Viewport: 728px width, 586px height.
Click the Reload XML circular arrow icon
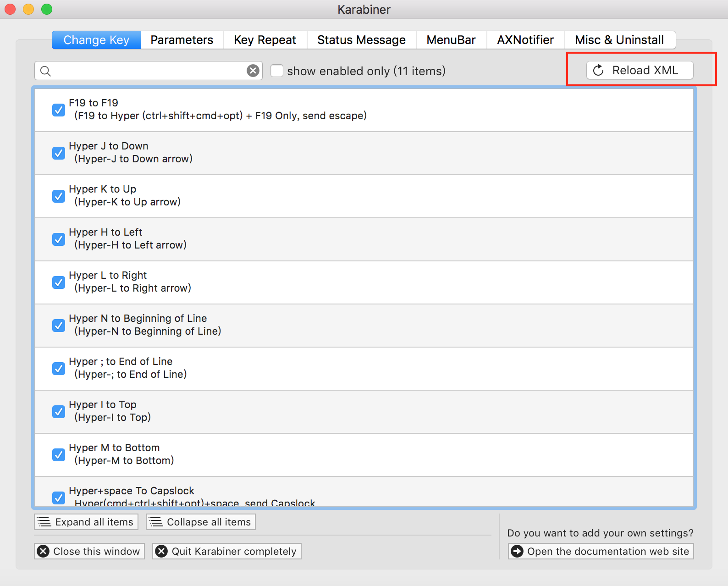pyautogui.click(x=598, y=70)
